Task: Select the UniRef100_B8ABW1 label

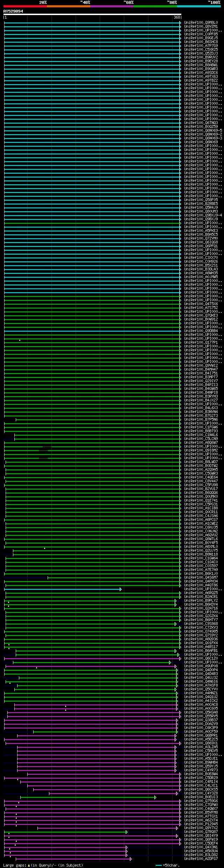Action: [x=201, y=65]
